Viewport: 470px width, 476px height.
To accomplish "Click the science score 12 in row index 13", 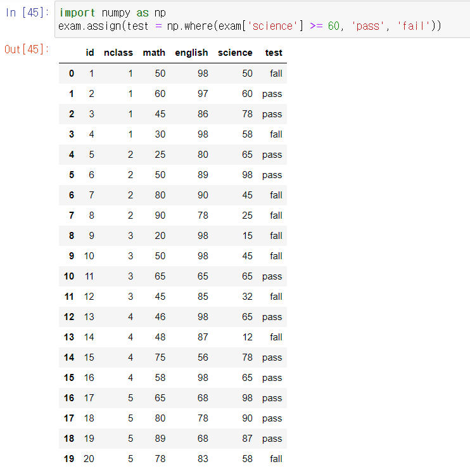I will tap(247, 337).
